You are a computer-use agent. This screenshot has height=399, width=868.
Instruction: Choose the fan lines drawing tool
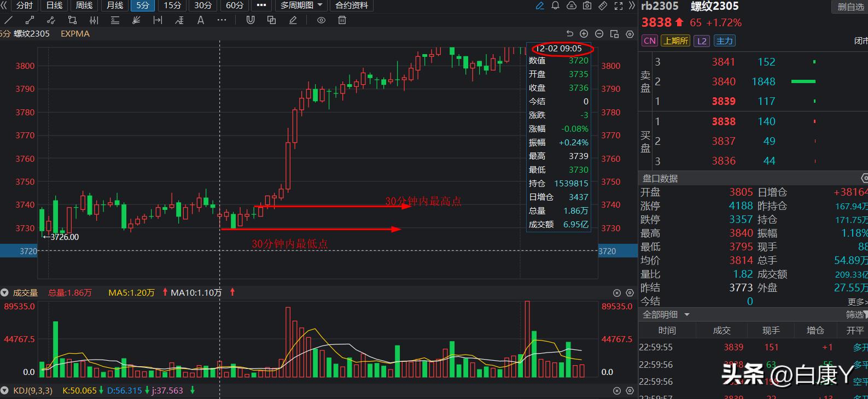(136, 20)
